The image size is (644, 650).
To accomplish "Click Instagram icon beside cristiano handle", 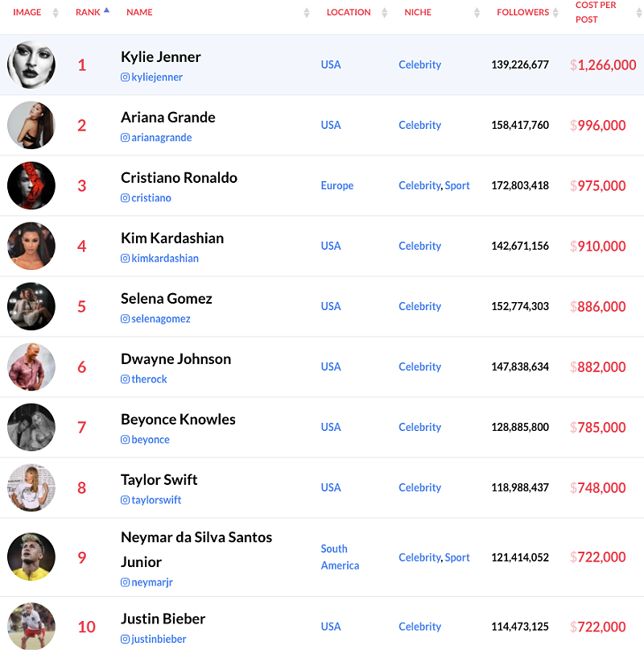I will tap(125, 198).
